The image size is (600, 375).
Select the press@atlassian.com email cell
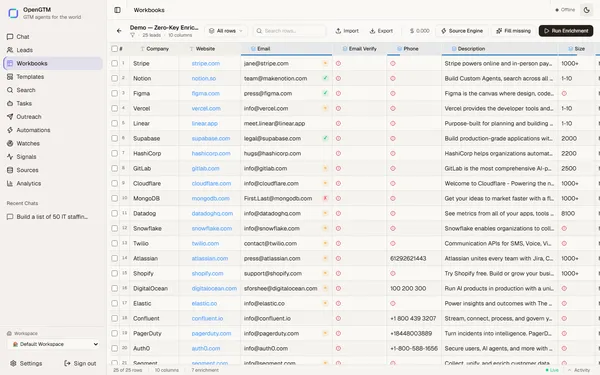point(286,258)
